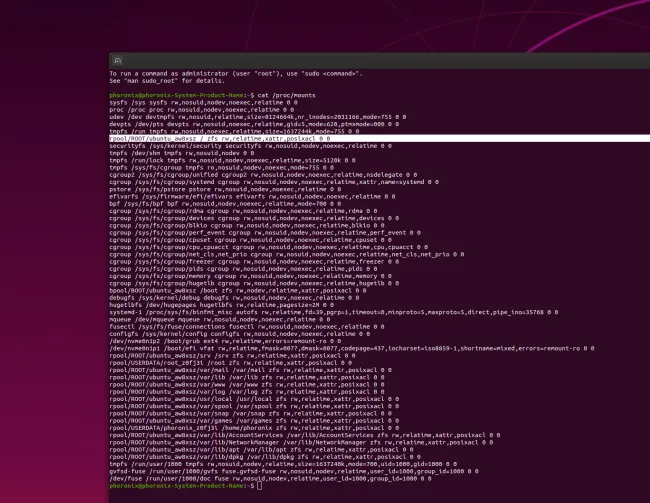The height and width of the screenshot is (503, 650).
Task: Click the bpool/BOOT/ubuntu_aw8xsz /boot line
Action: (x=238, y=291)
